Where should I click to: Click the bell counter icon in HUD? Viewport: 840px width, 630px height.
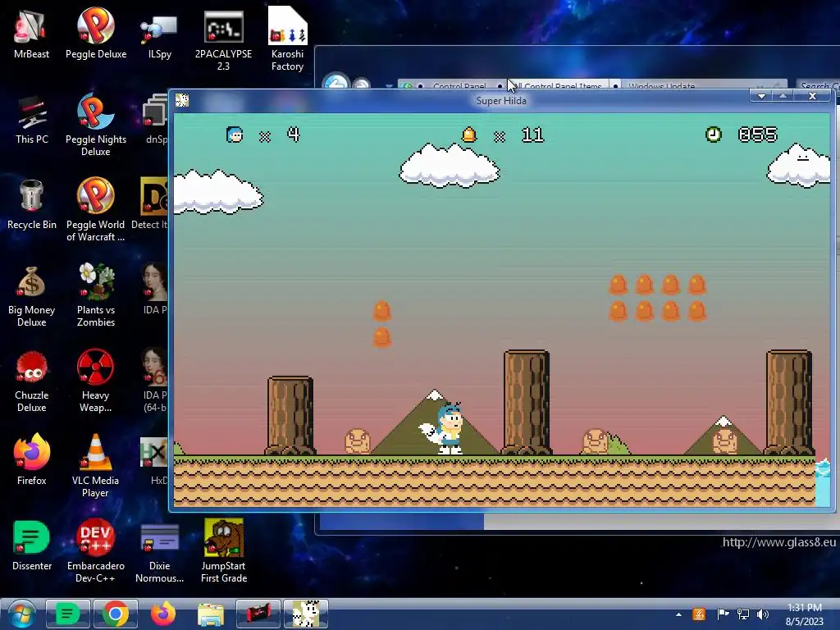[x=468, y=135]
